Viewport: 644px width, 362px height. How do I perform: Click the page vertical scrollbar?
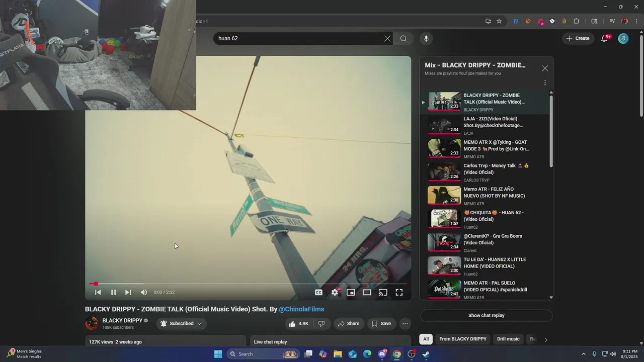click(x=641, y=75)
